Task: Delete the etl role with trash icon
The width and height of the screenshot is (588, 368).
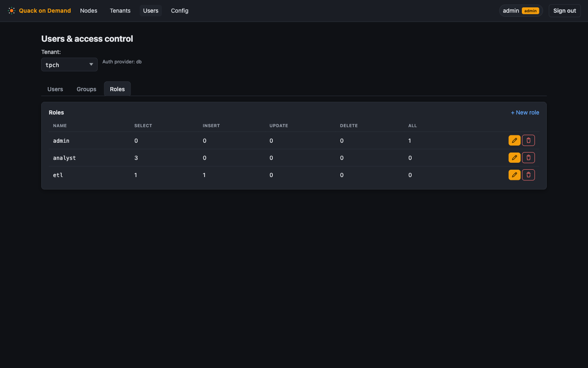Action: 528,175
